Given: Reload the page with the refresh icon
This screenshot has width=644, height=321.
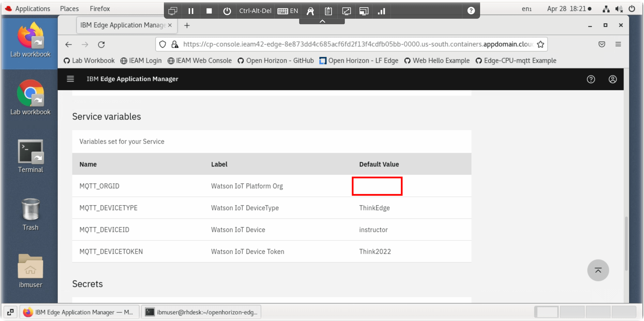Looking at the screenshot, I should (101, 44).
